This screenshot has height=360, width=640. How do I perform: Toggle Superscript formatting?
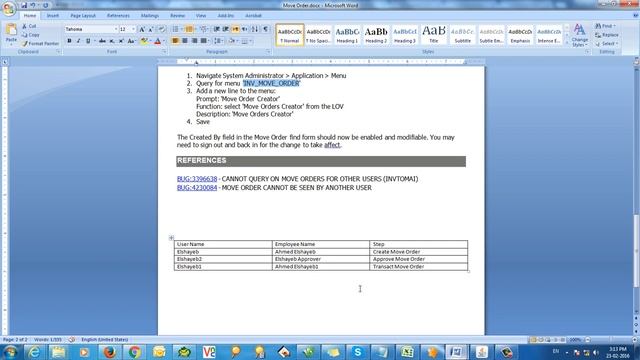pyautogui.click(x=121, y=41)
